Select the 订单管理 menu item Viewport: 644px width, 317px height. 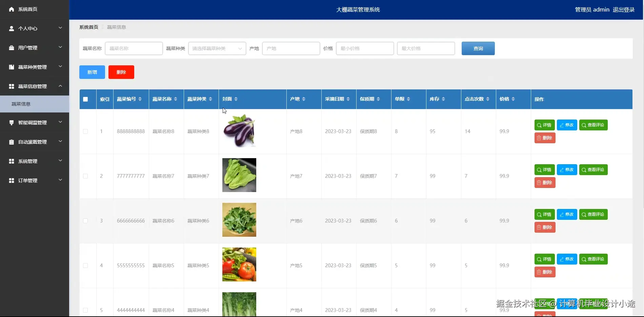[x=28, y=180]
